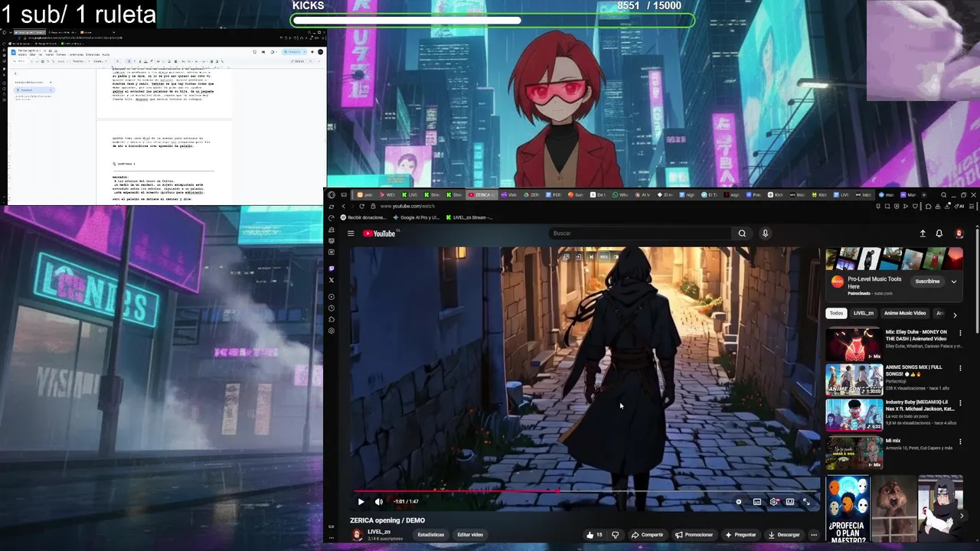Viewport: 980px width, 551px height.
Task: Open Twitch icon in the browser sidebar
Action: 332,269
